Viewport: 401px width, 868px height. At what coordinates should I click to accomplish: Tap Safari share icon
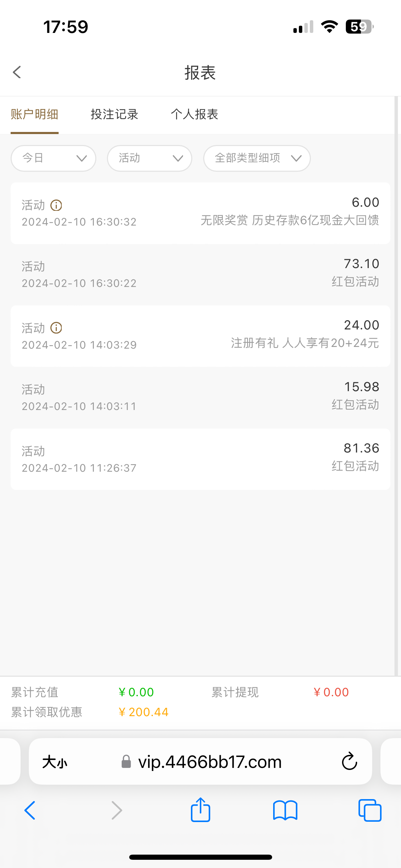(200, 810)
